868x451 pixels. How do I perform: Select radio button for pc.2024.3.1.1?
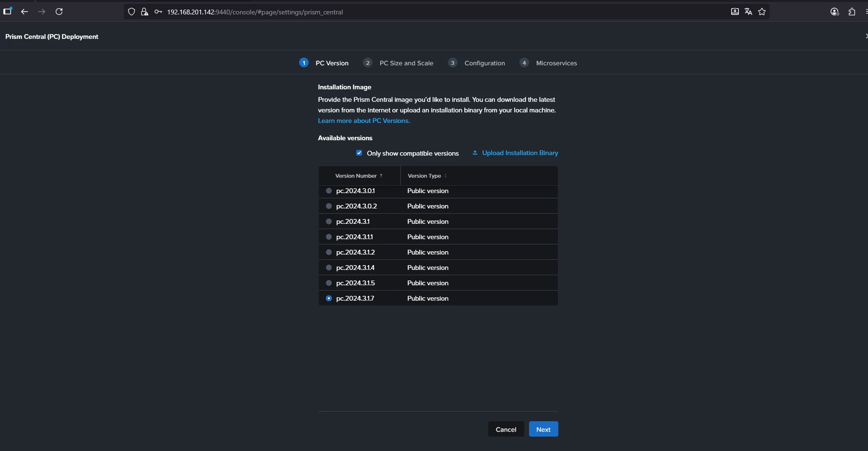pos(329,237)
